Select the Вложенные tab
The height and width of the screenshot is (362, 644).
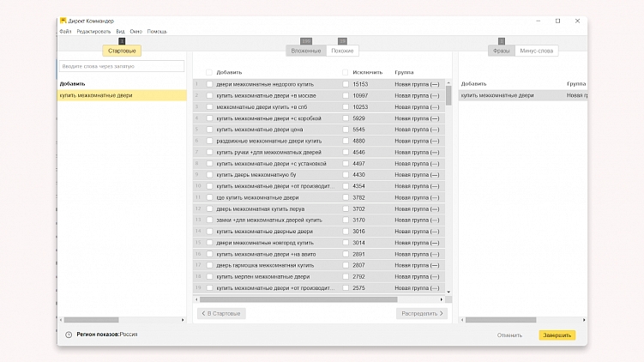306,51
